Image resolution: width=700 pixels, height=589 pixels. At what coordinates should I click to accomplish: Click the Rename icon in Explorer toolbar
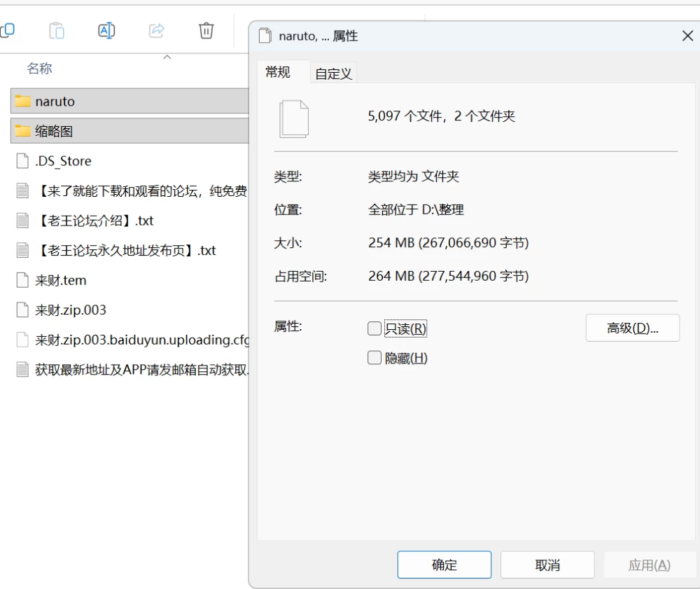point(106,30)
